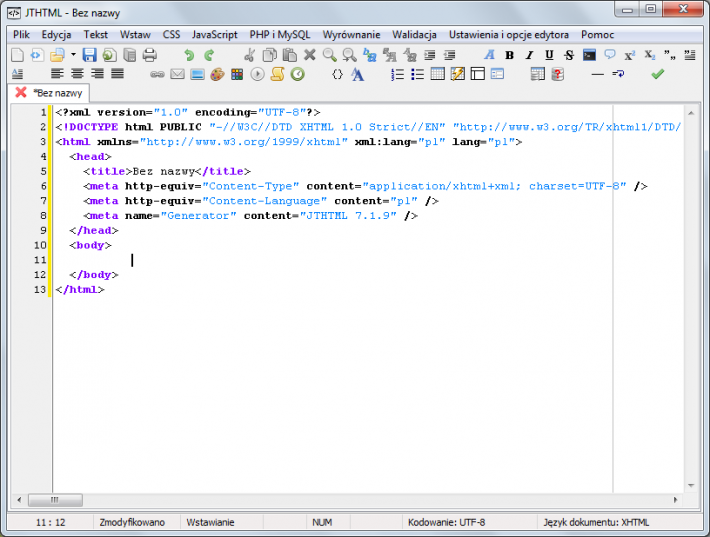Open Ustawienia i opcje edytora menu
Screen dimensions: 710x537
(509, 35)
